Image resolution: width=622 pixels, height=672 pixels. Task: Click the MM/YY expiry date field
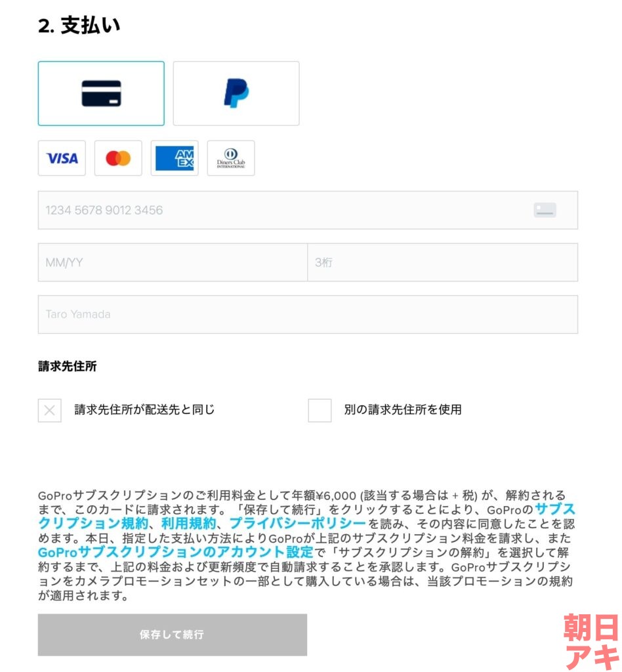tap(173, 262)
